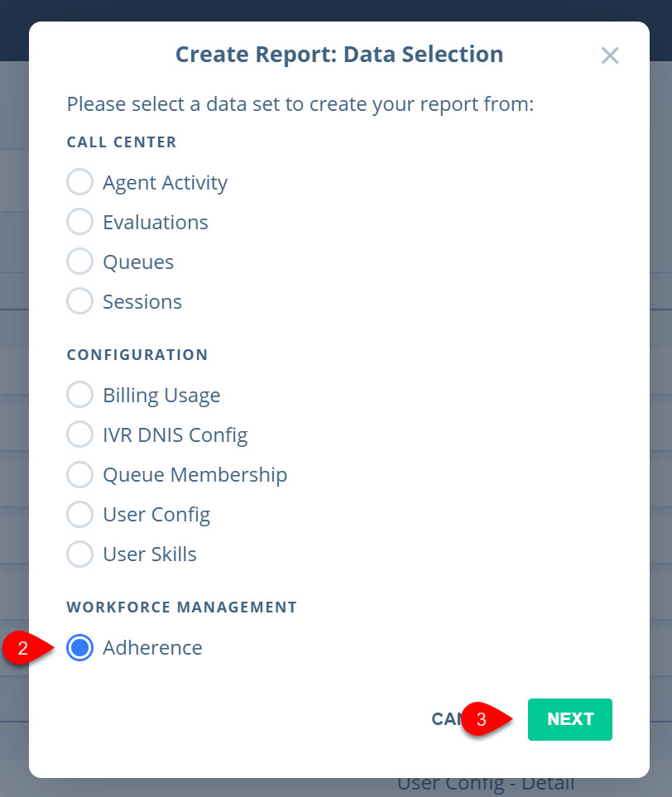Viewport: 672px width, 797px height.
Task: Select the Billing Usage radio option
Action: coord(79,395)
